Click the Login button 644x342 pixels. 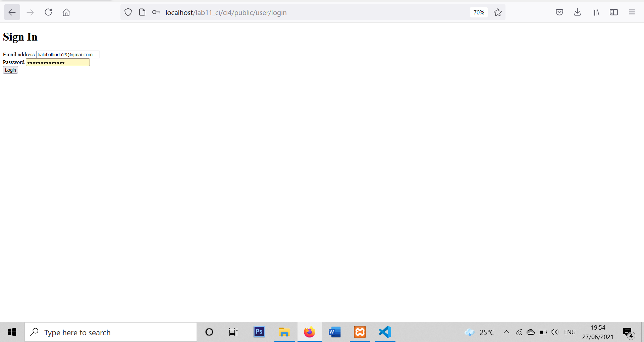pos(10,70)
